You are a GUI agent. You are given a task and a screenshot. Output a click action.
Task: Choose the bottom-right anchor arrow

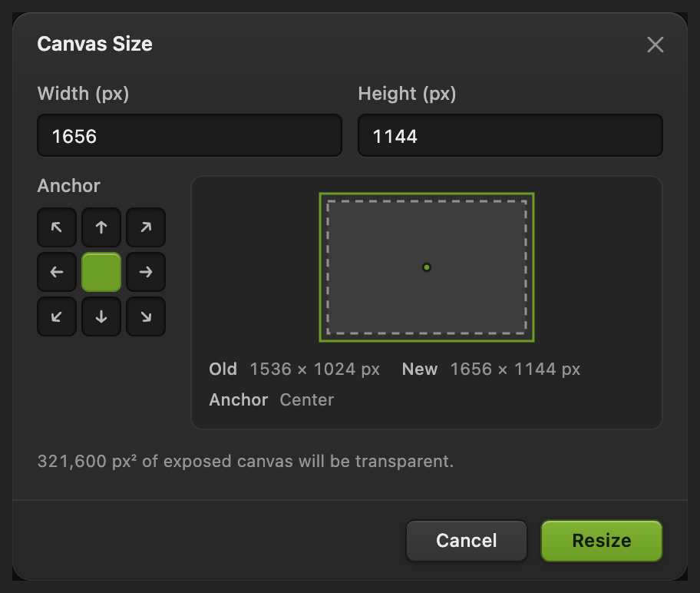point(146,316)
